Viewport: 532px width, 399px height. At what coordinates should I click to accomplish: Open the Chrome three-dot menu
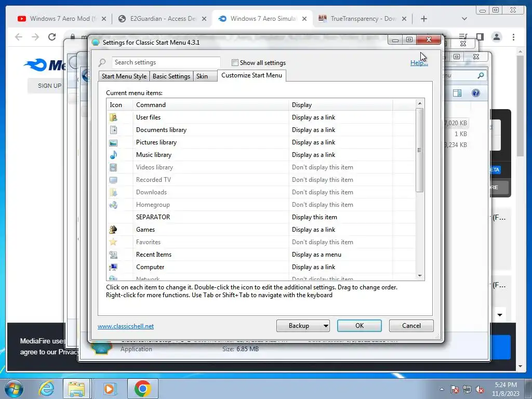tap(513, 37)
